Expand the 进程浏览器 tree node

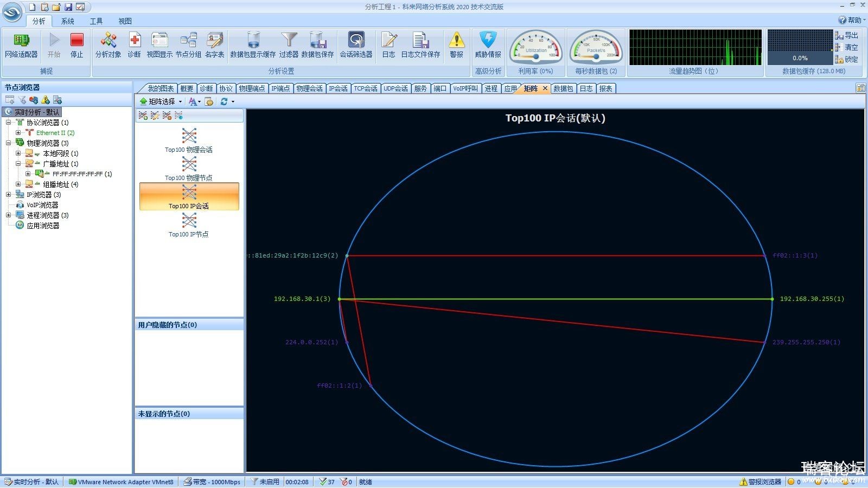click(9, 215)
